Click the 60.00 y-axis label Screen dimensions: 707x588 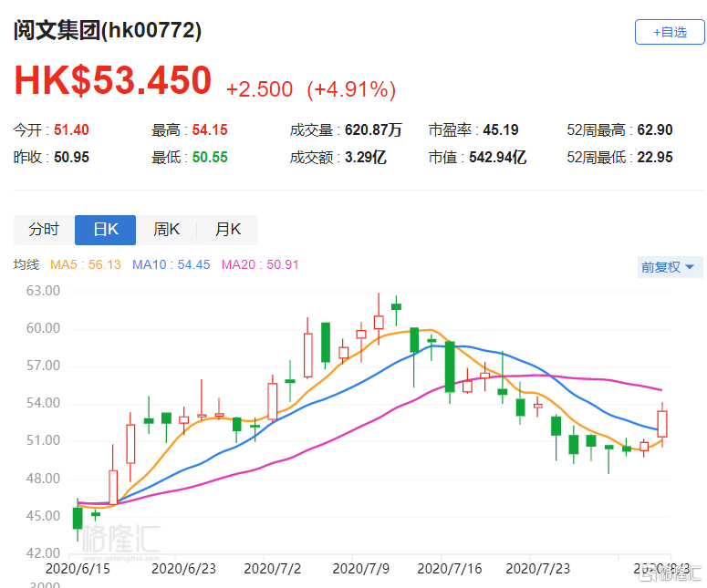[x=43, y=328]
